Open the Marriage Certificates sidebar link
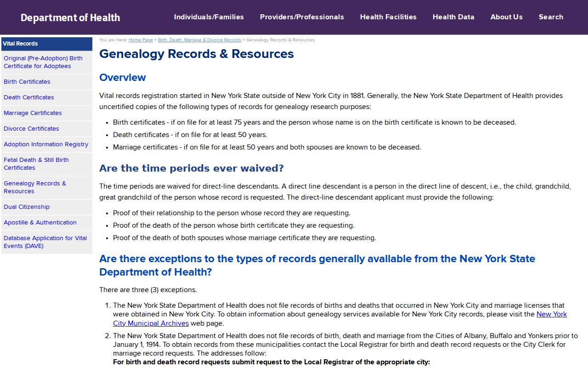This screenshot has width=588, height=368. (47, 113)
